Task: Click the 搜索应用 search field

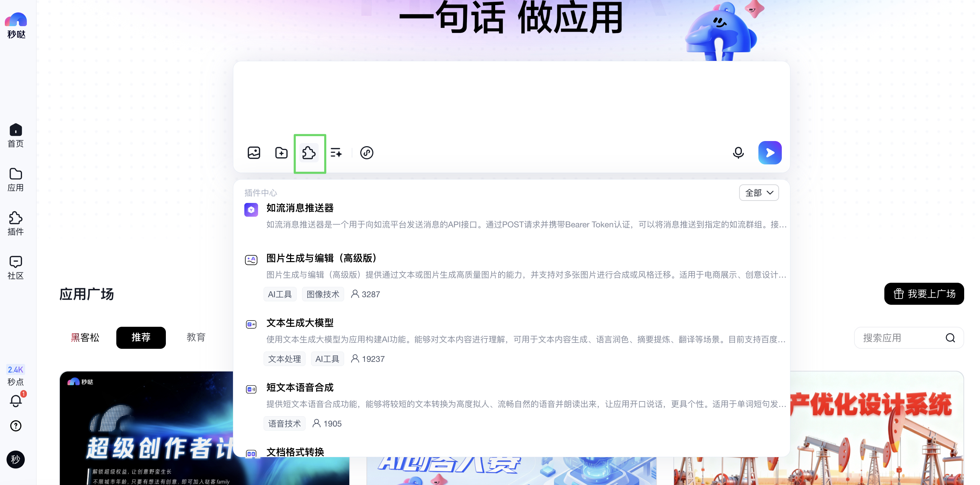Action: point(902,338)
